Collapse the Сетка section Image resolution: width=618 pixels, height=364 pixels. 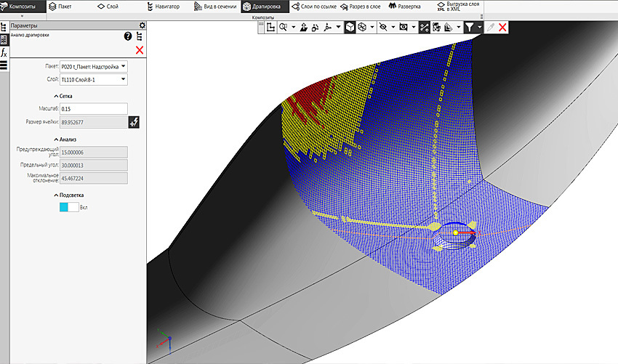[63, 96]
